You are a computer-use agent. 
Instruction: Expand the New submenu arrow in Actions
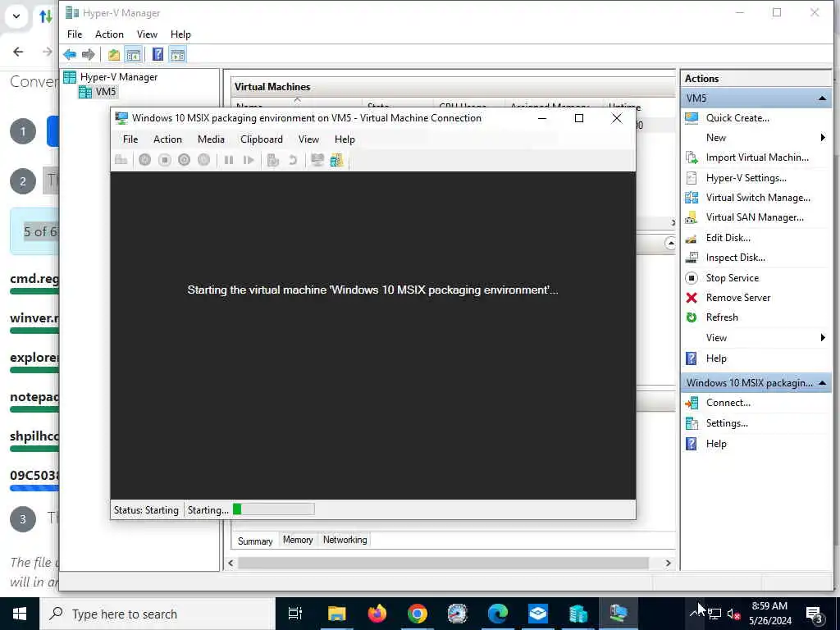(x=823, y=138)
